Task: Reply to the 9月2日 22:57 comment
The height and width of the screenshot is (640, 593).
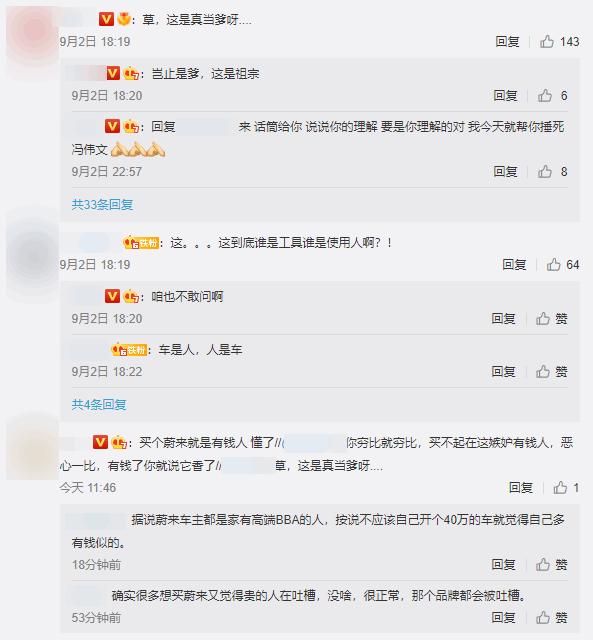Action: pos(505,171)
